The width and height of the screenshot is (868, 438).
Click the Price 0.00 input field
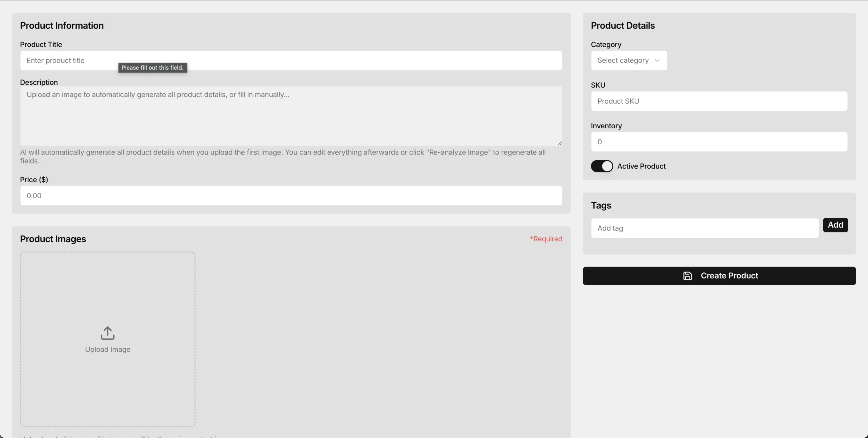290,196
